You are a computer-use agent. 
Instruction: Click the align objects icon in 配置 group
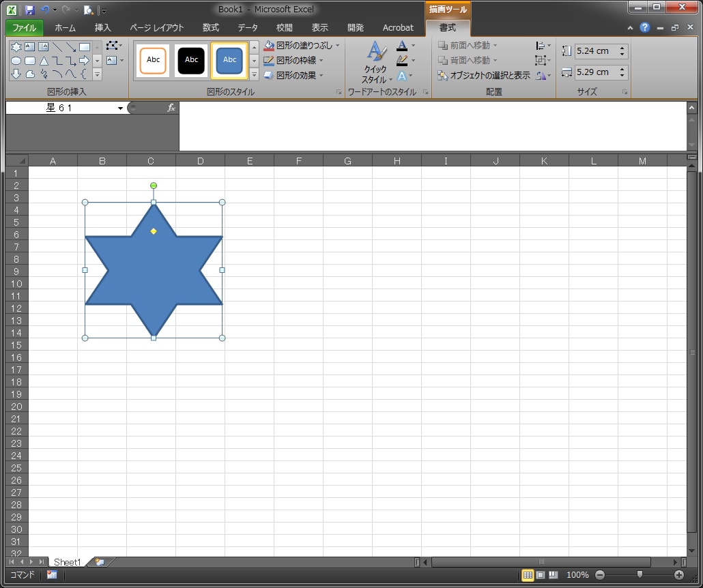[x=542, y=46]
